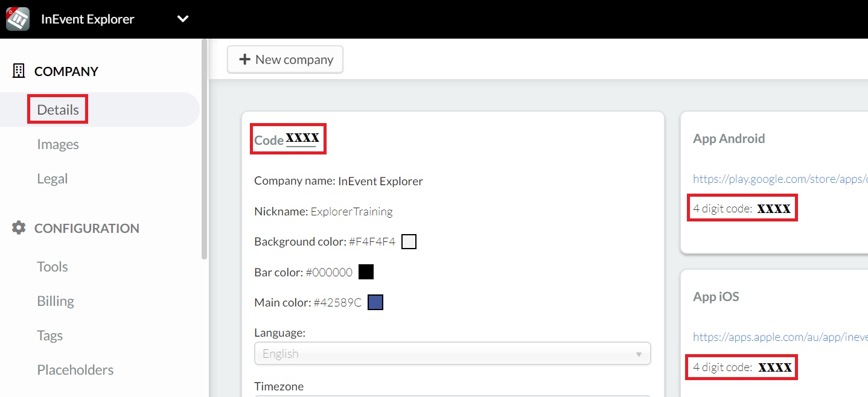Click the Language: label
This screenshot has width=868, height=397.
pyautogui.click(x=280, y=332)
